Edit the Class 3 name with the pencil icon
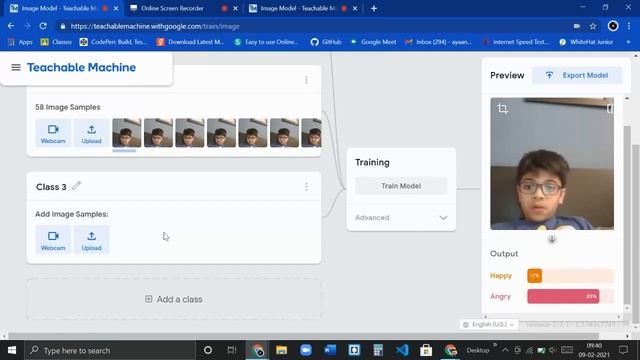Screen dimensions: 640x360 76,186
